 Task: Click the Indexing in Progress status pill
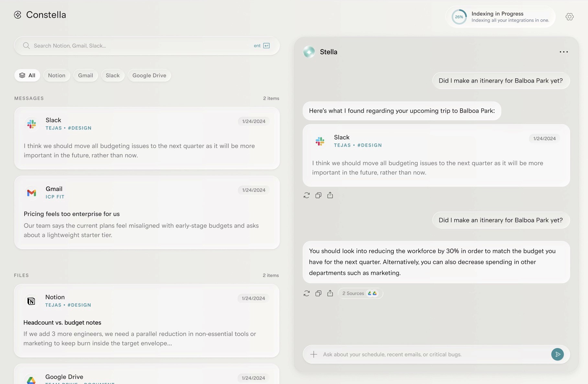501,17
